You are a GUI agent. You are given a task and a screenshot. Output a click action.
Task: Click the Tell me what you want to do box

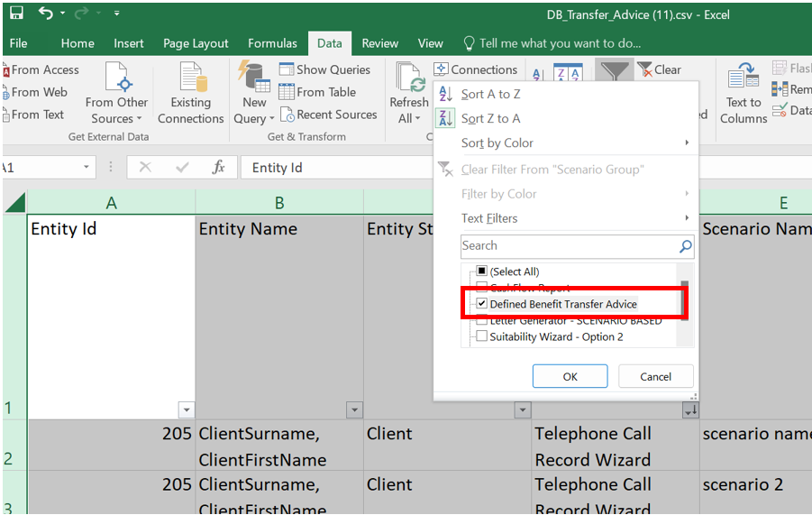tap(552, 43)
